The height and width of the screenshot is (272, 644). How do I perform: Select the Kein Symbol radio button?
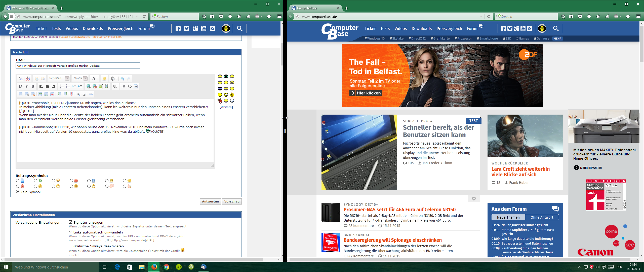click(18, 192)
